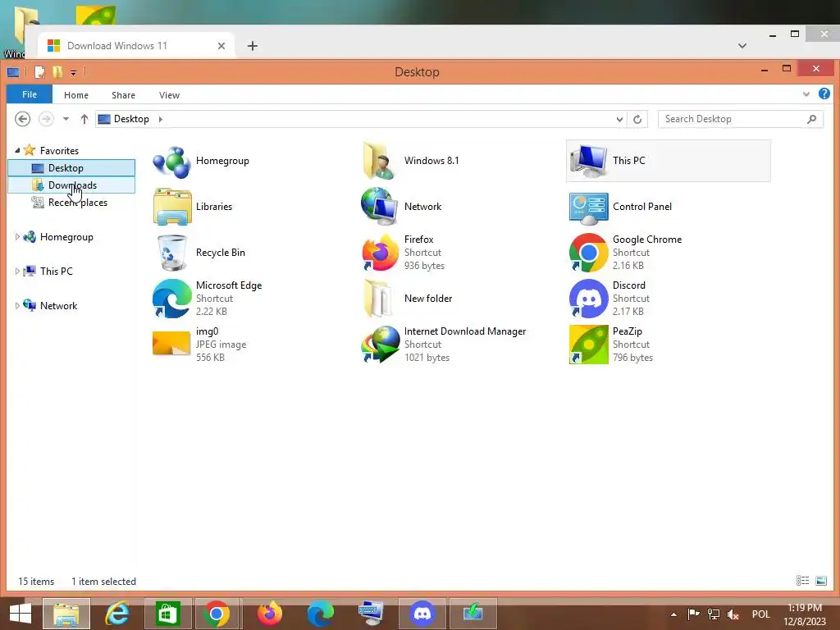Screen dimensions: 840x630
Task: Select the Recycle Bin icon
Action: (x=171, y=253)
